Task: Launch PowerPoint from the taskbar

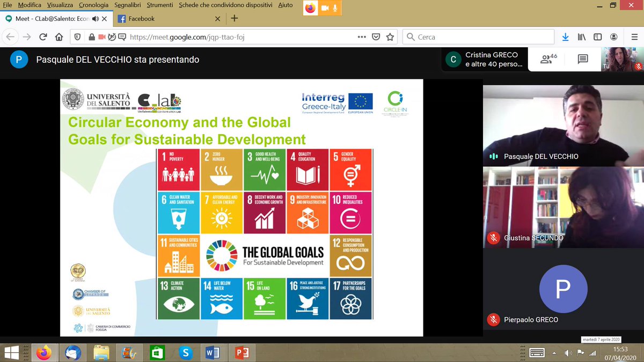Action: point(241,353)
